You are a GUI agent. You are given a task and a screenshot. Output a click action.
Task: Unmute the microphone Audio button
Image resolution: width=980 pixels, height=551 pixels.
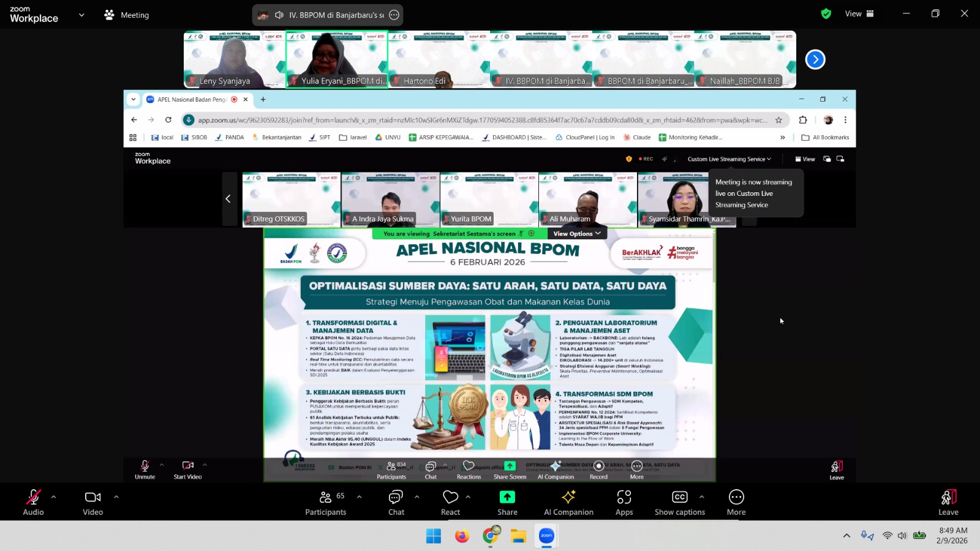33,502
